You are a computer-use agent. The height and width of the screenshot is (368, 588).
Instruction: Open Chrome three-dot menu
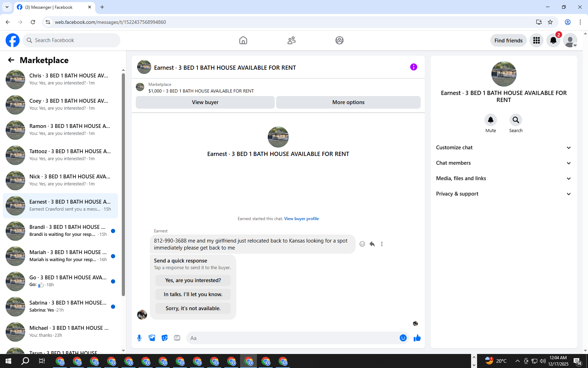[x=580, y=22]
